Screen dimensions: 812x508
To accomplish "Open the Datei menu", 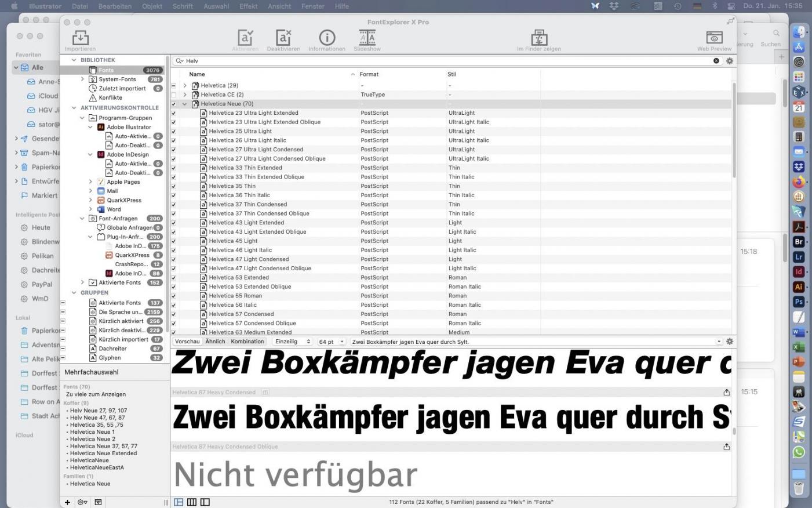I will tap(80, 6).
